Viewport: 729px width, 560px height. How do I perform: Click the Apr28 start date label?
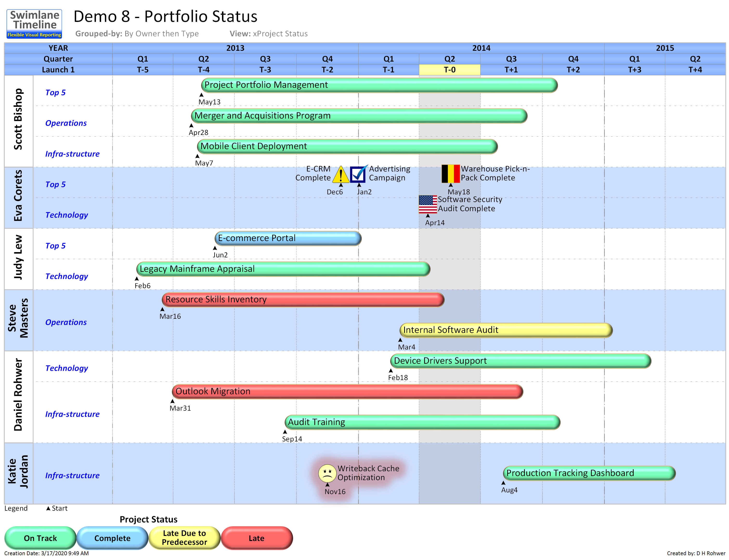tap(199, 133)
